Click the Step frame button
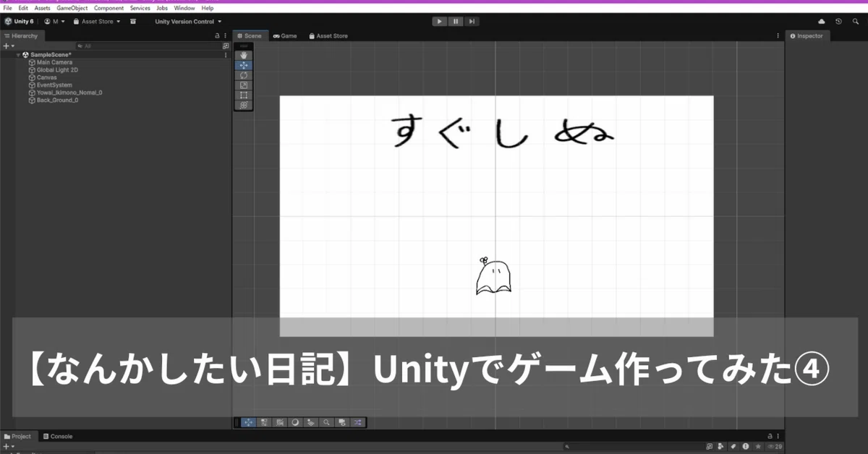This screenshot has height=454, width=868. coord(472,22)
